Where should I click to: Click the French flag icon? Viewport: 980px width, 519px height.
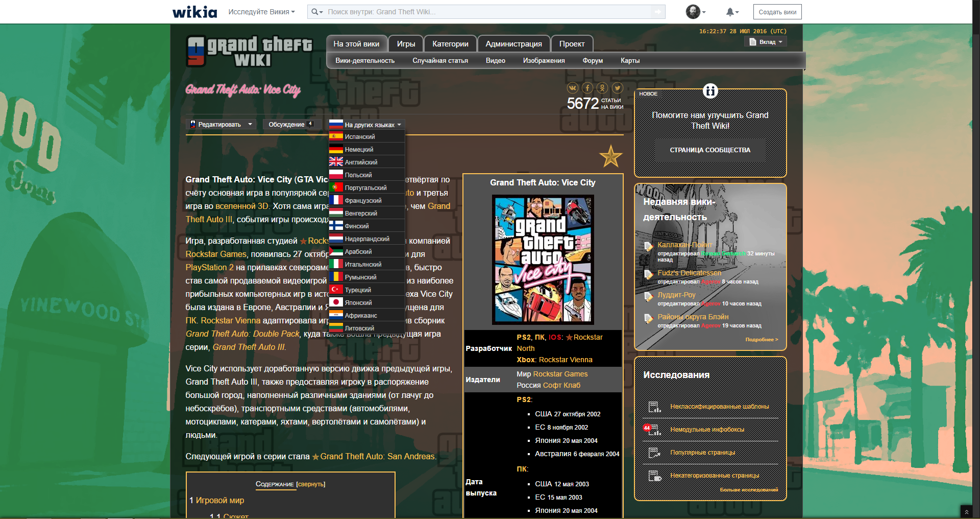click(336, 200)
